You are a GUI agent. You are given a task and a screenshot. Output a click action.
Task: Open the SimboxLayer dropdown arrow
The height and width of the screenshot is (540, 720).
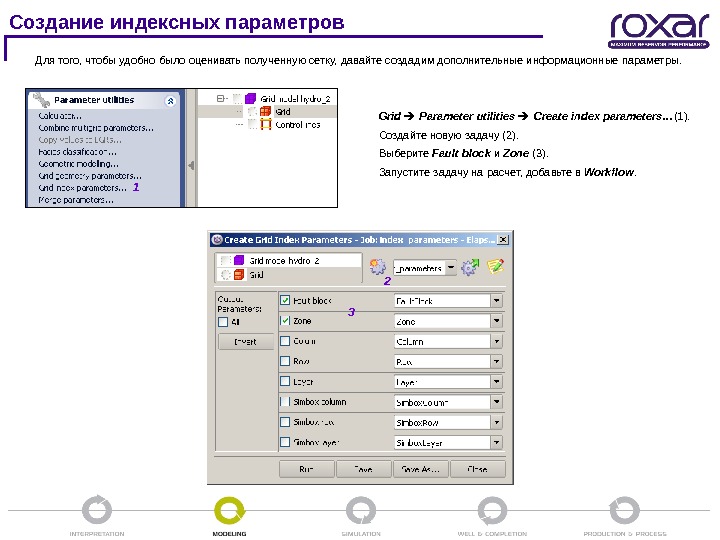click(496, 442)
